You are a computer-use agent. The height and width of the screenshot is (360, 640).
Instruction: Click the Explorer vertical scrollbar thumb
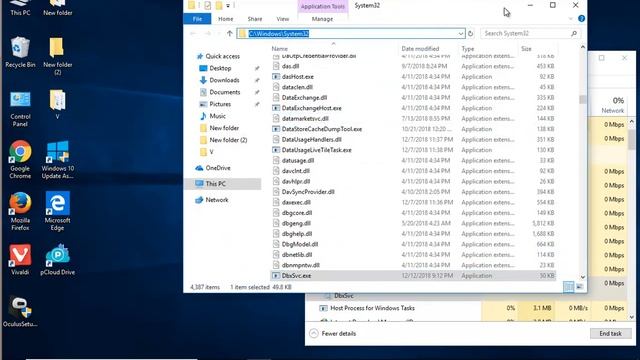click(x=582, y=99)
